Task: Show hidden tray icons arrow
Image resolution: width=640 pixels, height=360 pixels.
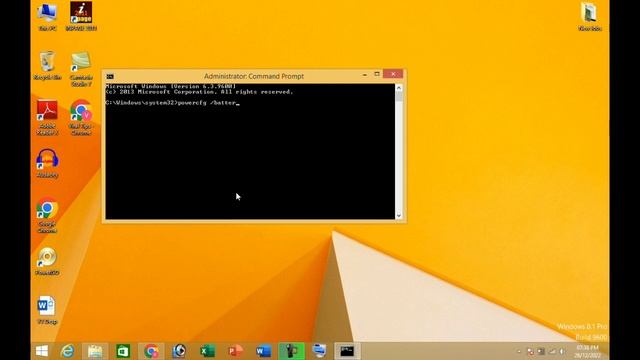Action: point(519,351)
